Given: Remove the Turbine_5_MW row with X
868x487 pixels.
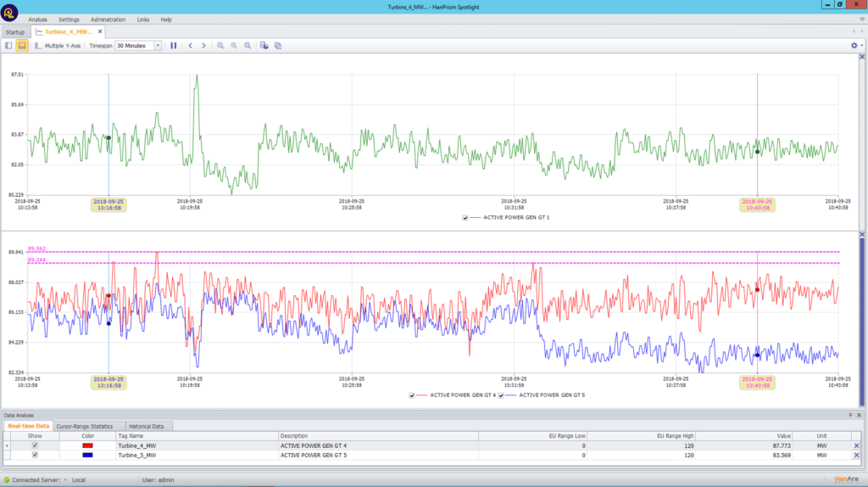Looking at the screenshot, I should [856, 455].
